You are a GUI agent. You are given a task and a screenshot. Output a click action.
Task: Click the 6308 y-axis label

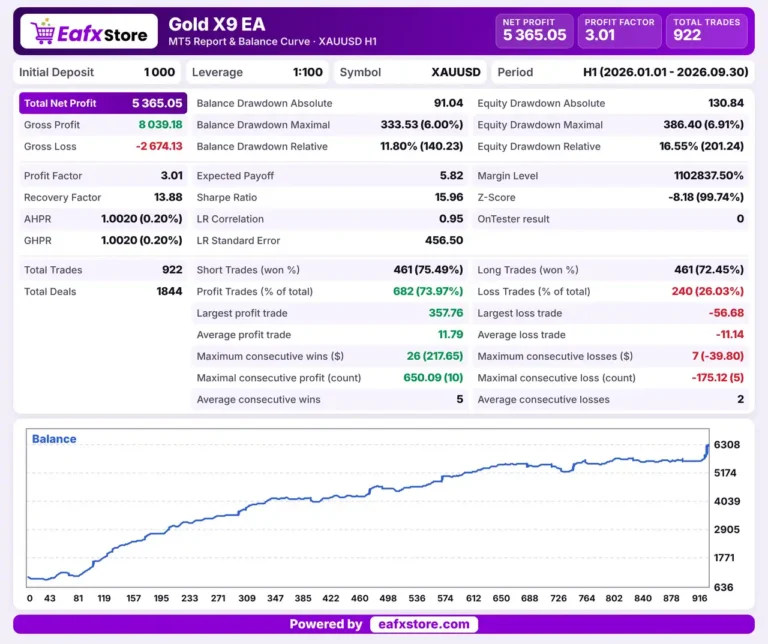726,445
